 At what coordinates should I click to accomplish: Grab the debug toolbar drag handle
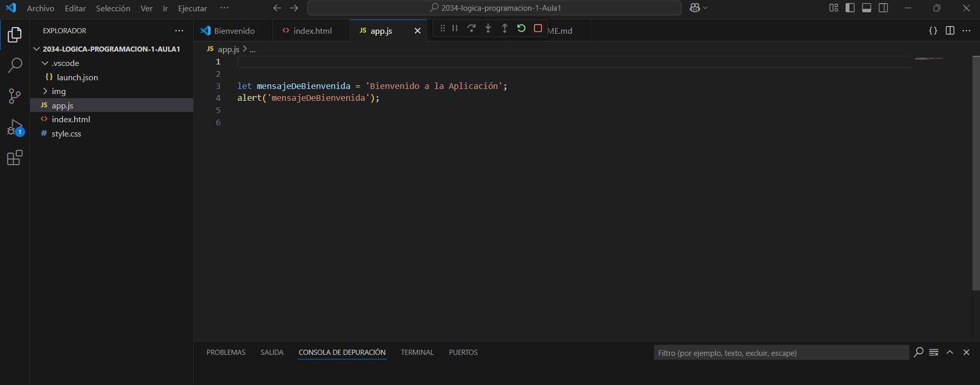coord(442,28)
